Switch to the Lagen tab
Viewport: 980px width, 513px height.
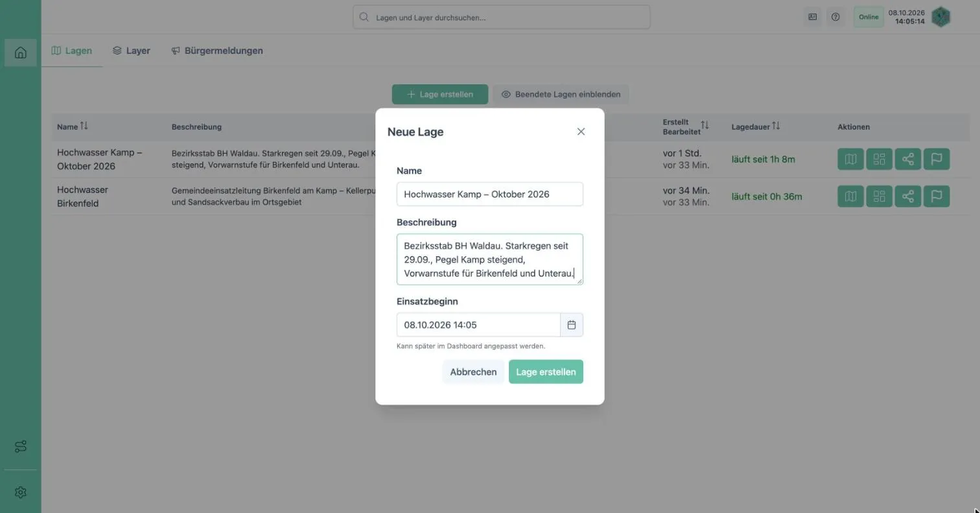[71, 51]
